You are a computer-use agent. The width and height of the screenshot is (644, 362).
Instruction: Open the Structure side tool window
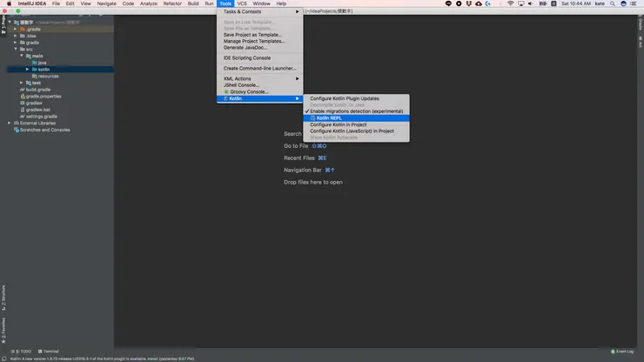click(x=3, y=298)
